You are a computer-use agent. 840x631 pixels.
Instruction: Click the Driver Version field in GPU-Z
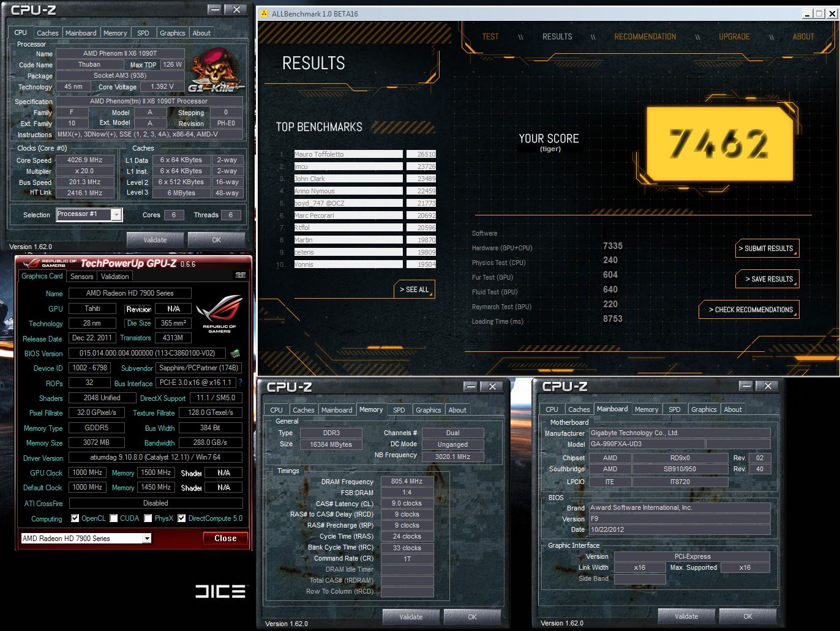(156, 457)
